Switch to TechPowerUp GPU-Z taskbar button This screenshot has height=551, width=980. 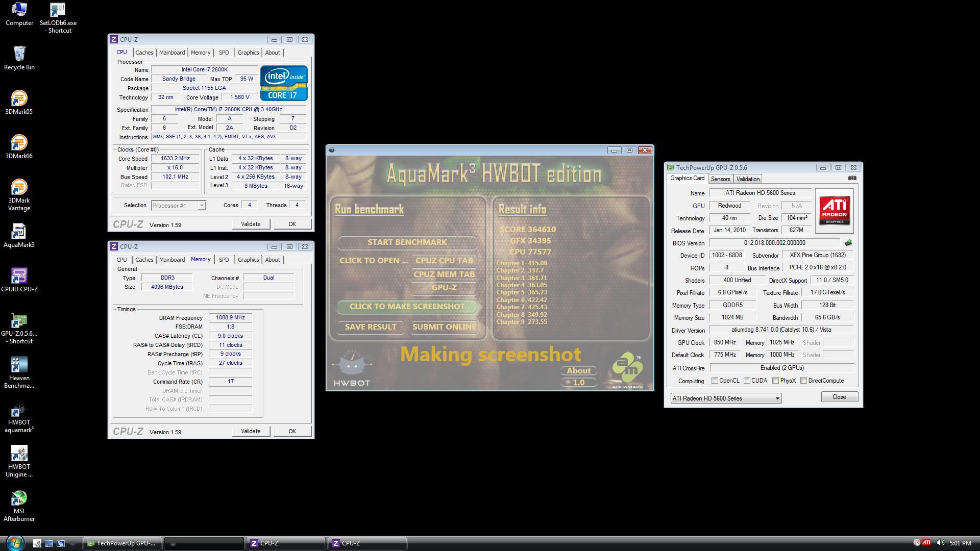[x=122, y=543]
